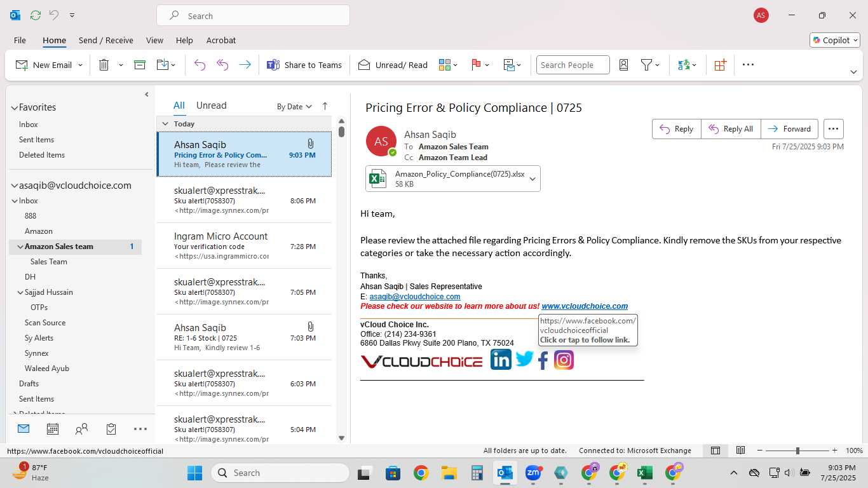Screen dimensions: 868x488
Task: Open the By Date sort dropdown
Action: point(294,106)
